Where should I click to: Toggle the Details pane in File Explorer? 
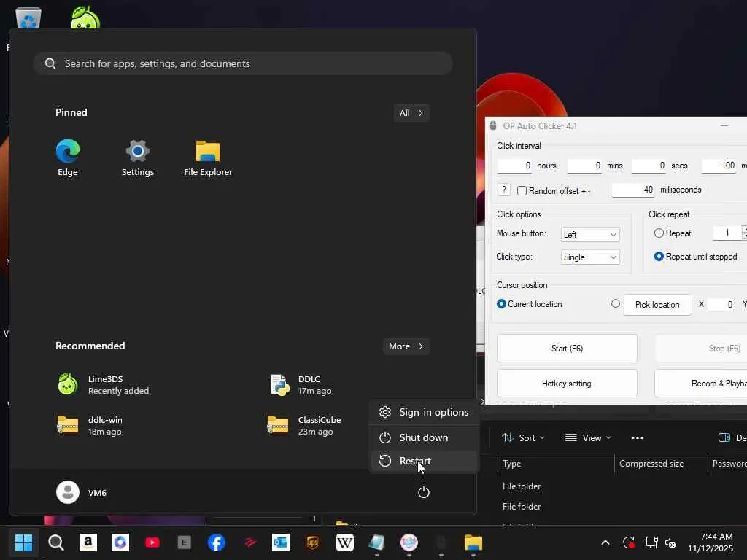[732, 437]
